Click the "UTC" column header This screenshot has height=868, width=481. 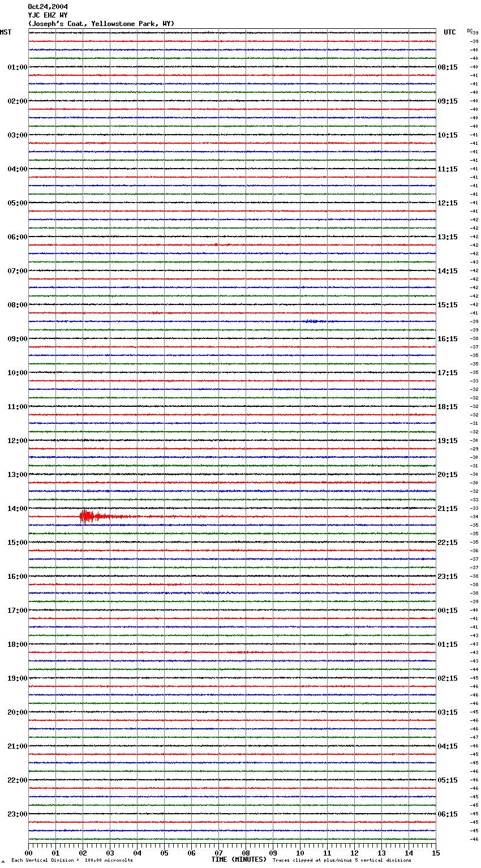(x=450, y=32)
